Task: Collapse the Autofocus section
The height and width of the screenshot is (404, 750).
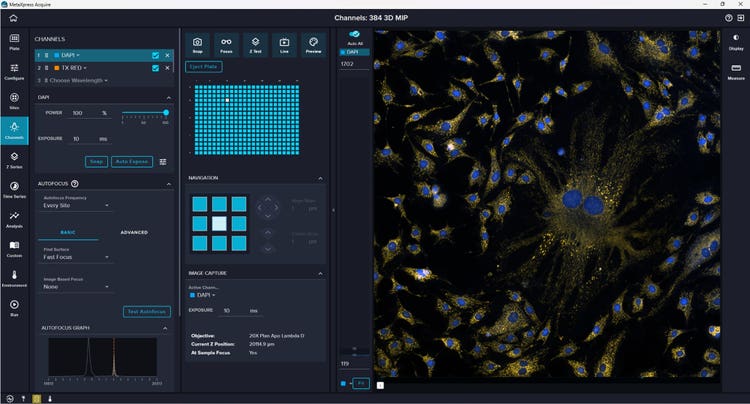Action: tap(169, 184)
